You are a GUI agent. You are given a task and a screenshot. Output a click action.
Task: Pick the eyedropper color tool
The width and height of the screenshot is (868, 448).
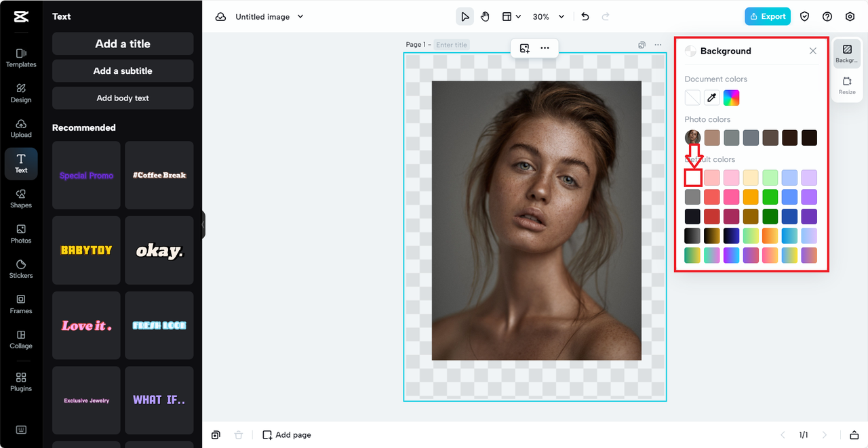(711, 98)
